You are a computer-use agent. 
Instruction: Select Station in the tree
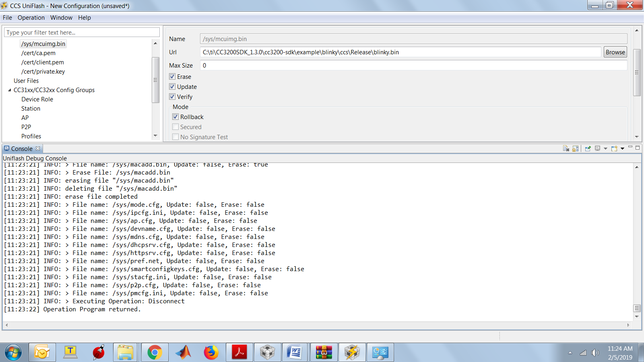coord(31,109)
